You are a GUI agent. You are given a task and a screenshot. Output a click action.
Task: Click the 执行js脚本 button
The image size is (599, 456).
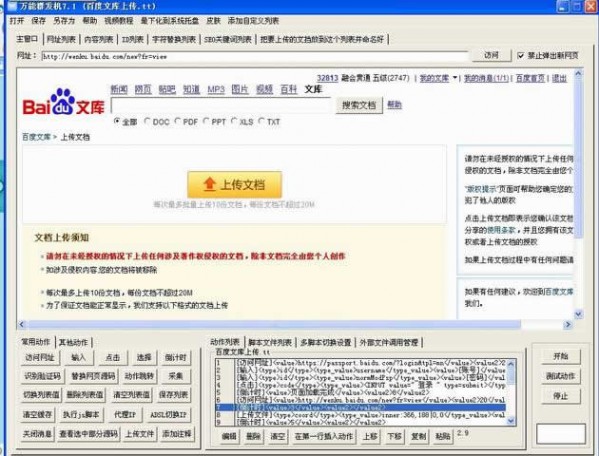81,414
